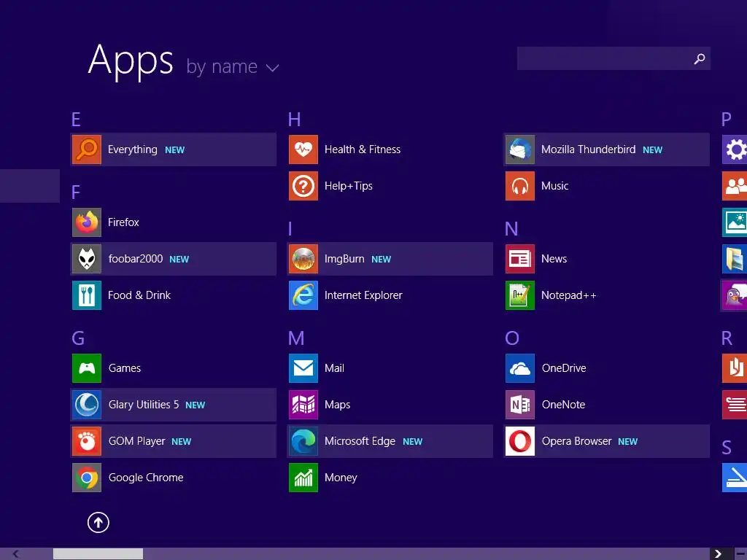This screenshot has width=747, height=560.
Task: Click the 'Opera Browser' label
Action: pos(576,441)
